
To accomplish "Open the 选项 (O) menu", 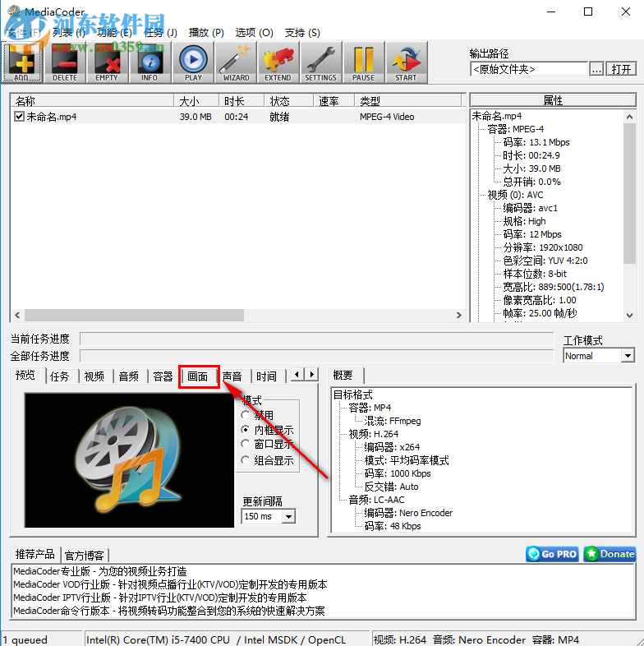I will 255,33.
